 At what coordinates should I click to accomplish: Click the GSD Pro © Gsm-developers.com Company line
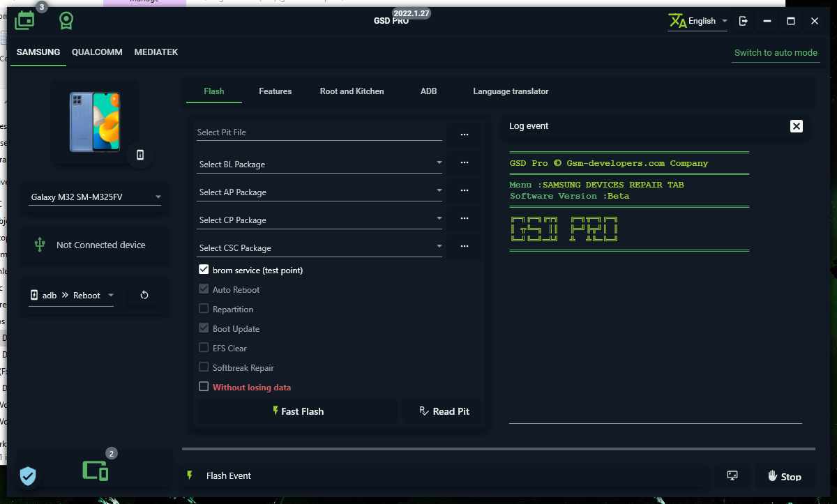609,163
